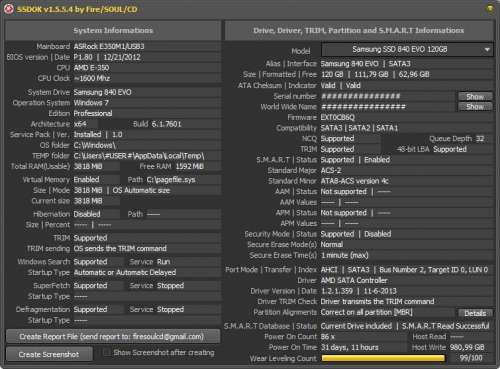
Task: Click the Port Mode value AHCI
Action: coord(329,270)
